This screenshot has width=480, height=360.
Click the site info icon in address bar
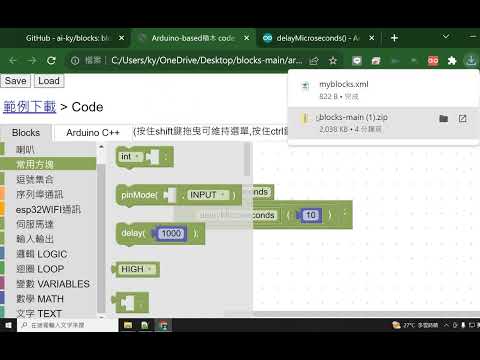point(75,61)
